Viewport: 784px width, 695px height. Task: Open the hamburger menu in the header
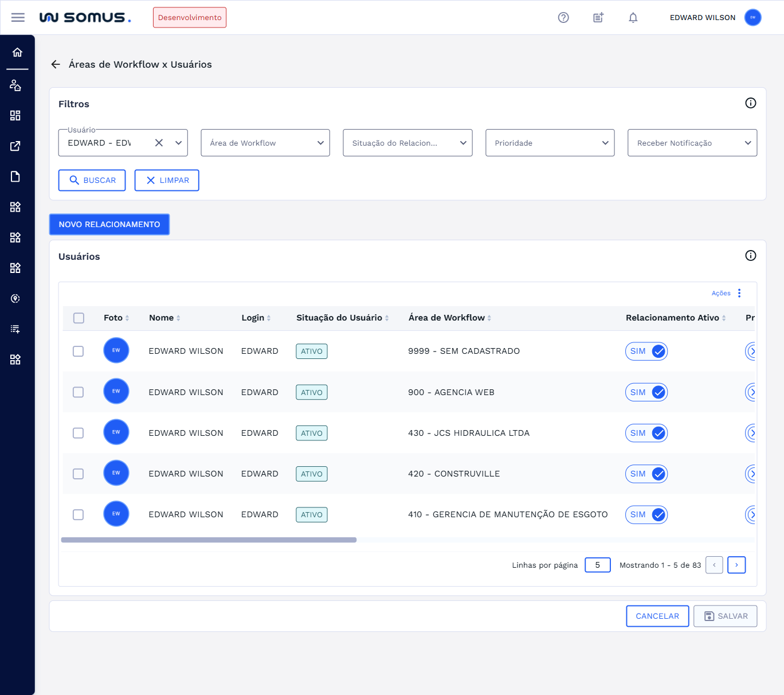coord(18,17)
